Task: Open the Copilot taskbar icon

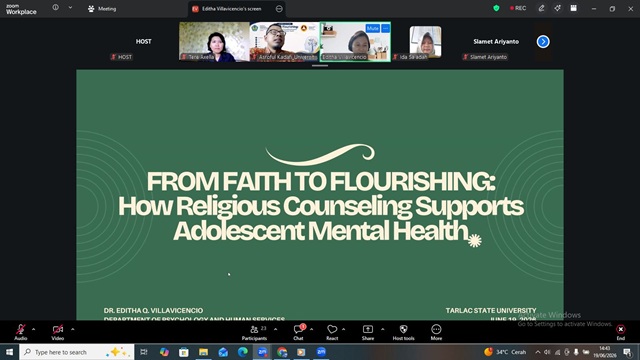Action: tap(164, 352)
